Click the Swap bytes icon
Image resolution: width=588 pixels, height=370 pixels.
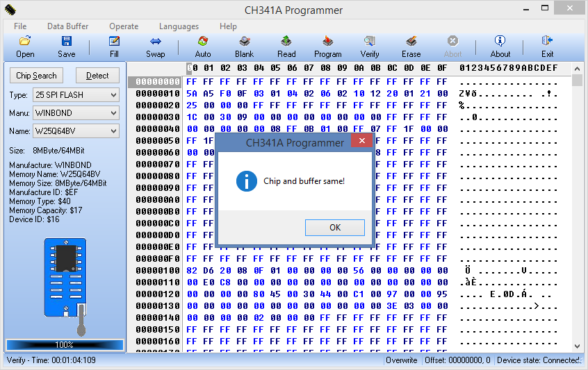pos(155,41)
